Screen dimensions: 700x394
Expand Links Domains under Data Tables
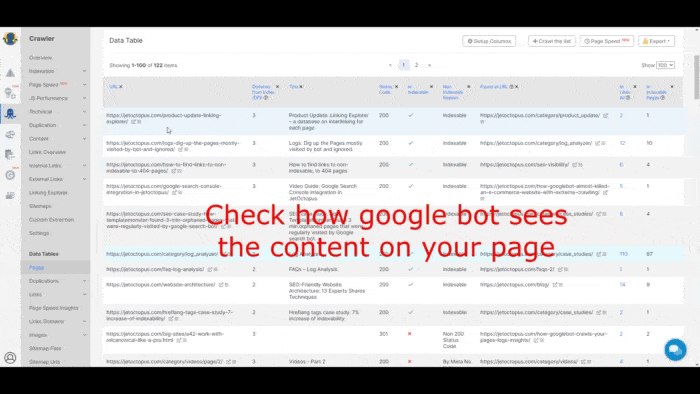(84, 321)
